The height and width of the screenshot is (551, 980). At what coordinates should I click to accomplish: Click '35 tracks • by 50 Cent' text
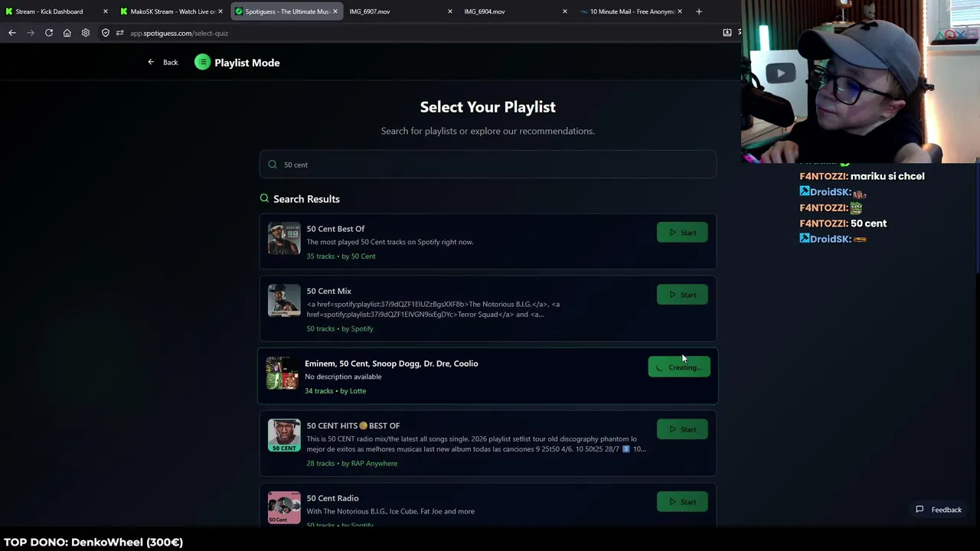pyautogui.click(x=341, y=256)
